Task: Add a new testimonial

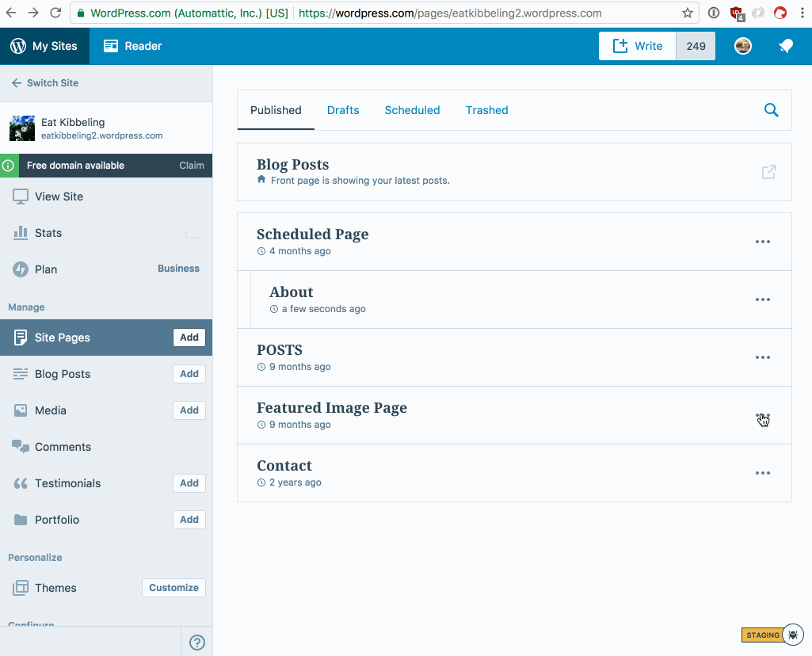Action: (189, 483)
